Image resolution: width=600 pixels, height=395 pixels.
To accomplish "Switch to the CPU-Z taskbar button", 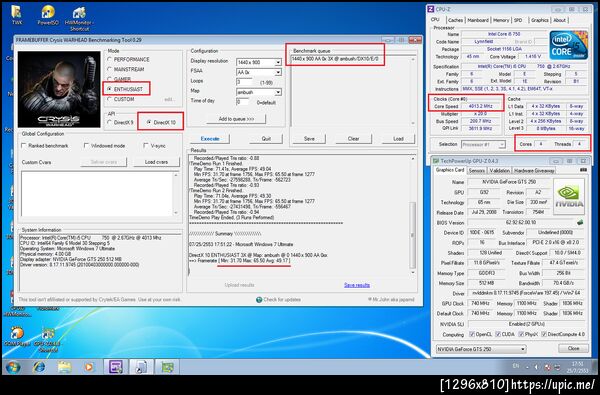I will 116,367.
